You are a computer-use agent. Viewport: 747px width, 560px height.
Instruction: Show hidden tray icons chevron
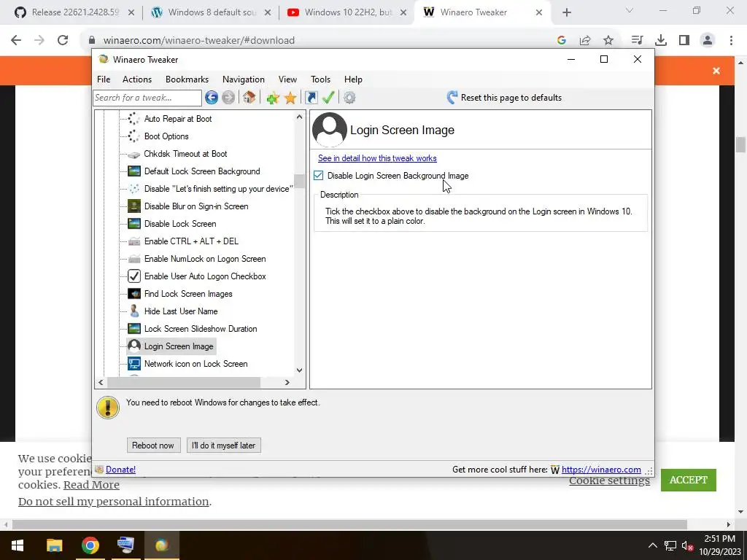pyautogui.click(x=653, y=545)
